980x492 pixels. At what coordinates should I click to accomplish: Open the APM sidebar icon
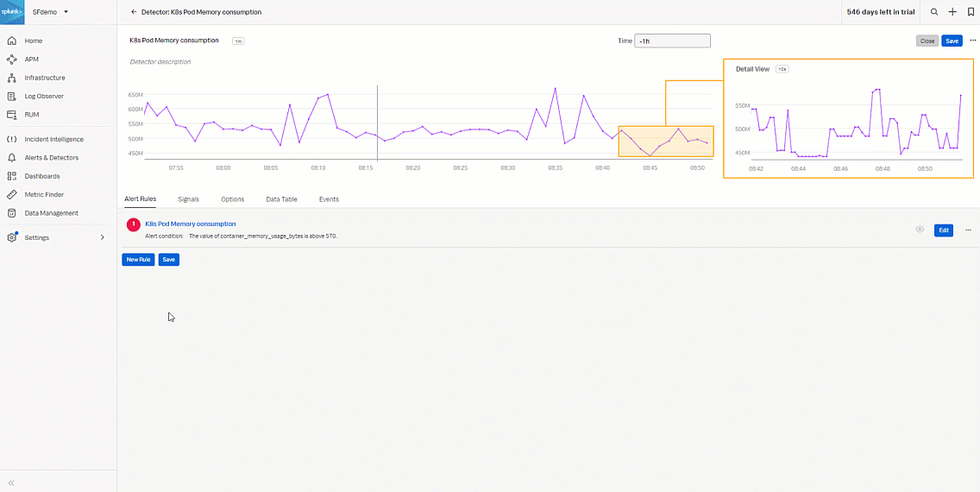[11, 60]
